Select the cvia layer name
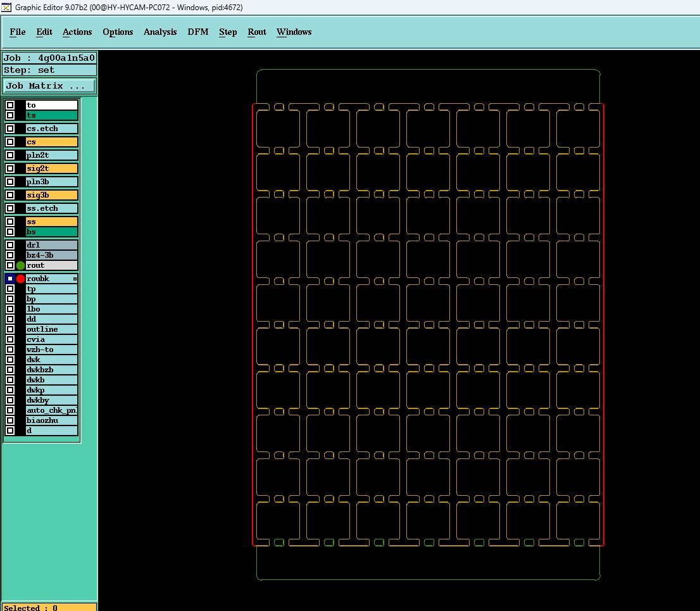 point(52,340)
